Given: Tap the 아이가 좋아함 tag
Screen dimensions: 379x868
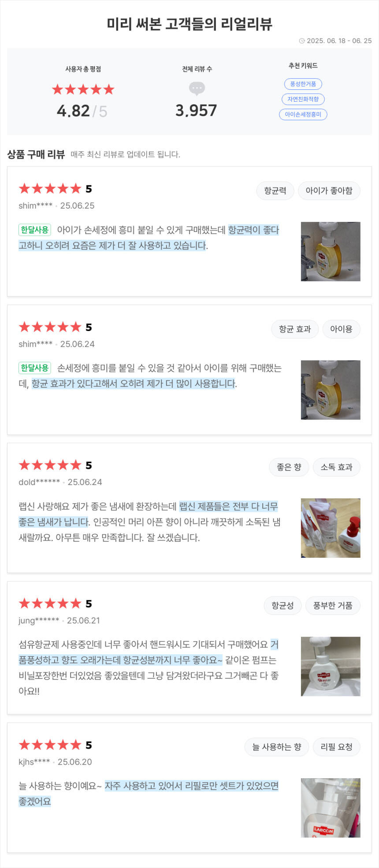Looking at the screenshot, I should [329, 191].
